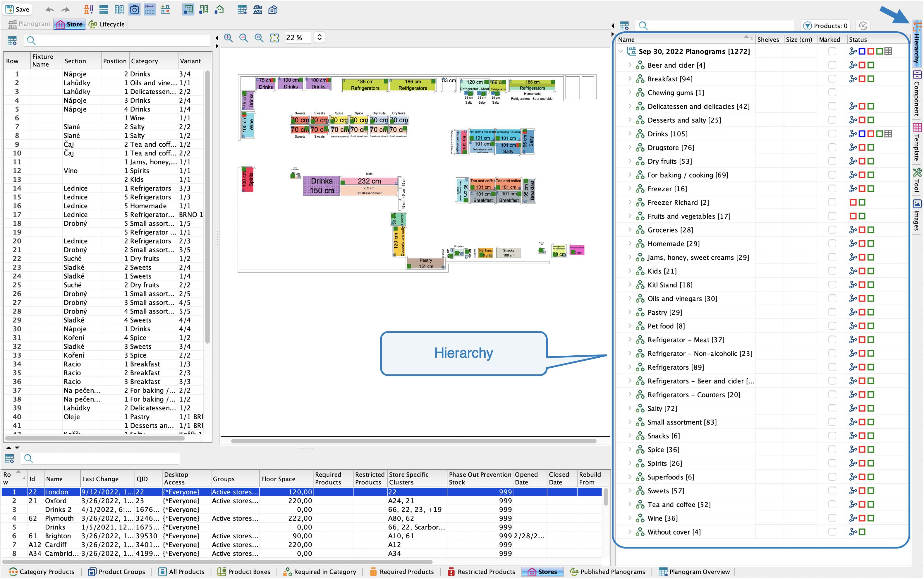Open the Restricted Products tab
This screenshot has height=579, width=924.
481,572
